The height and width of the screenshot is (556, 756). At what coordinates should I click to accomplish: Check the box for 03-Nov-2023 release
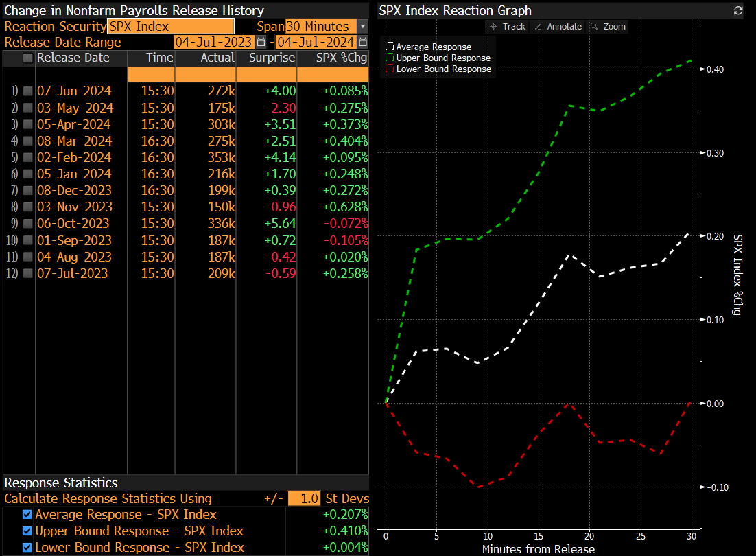[28, 207]
